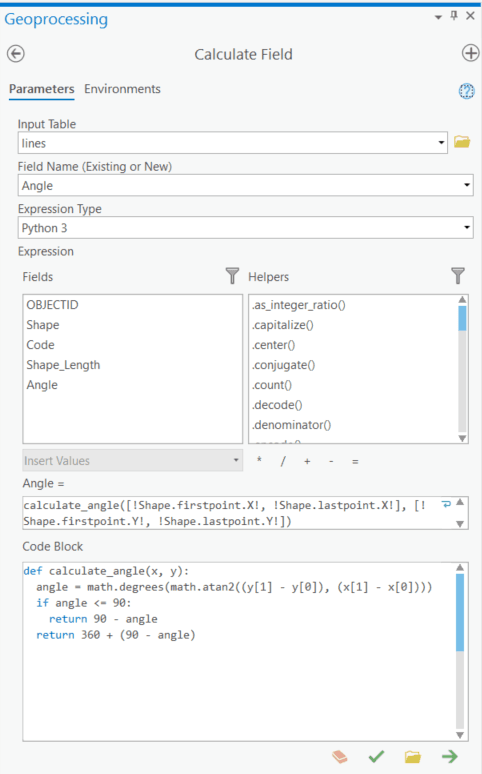Viewport: 482px width, 774px height.
Task: Open Geoprocessing pane options dropdown arrow
Action: 438,17
